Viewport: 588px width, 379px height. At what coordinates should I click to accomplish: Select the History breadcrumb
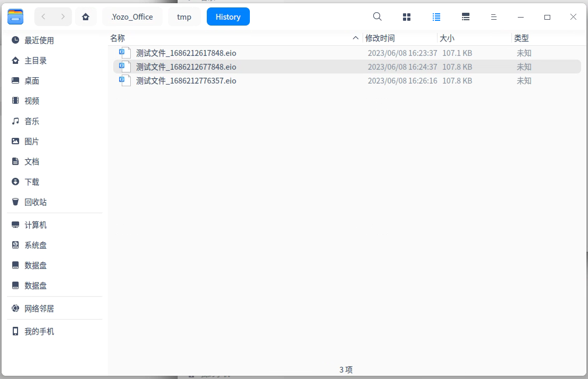point(228,17)
